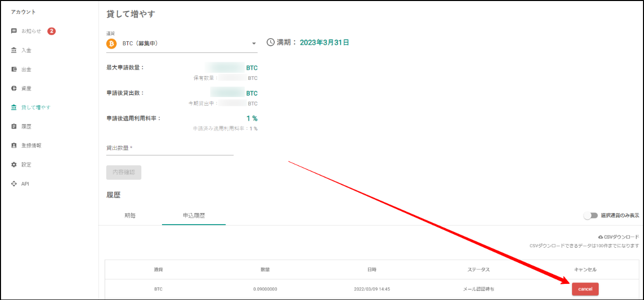Click the orange Bitcoin currency icon
This screenshot has width=644, height=300.
[111, 44]
